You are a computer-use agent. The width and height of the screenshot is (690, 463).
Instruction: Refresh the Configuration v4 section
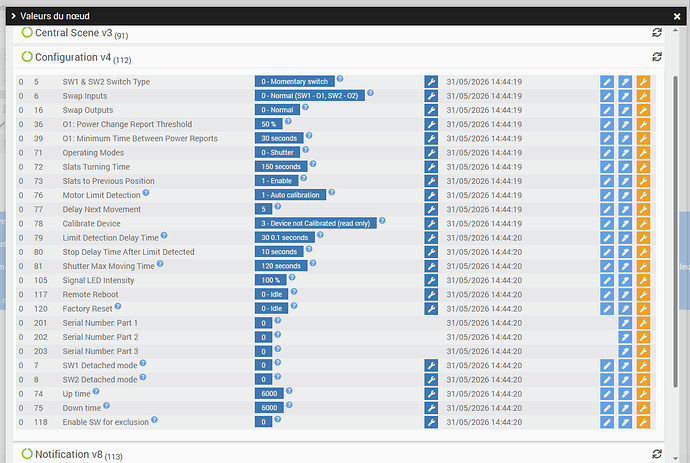657,57
